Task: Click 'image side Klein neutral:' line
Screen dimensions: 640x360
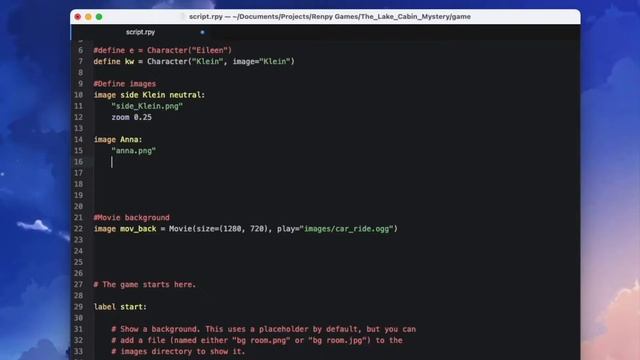Action: tap(149, 95)
